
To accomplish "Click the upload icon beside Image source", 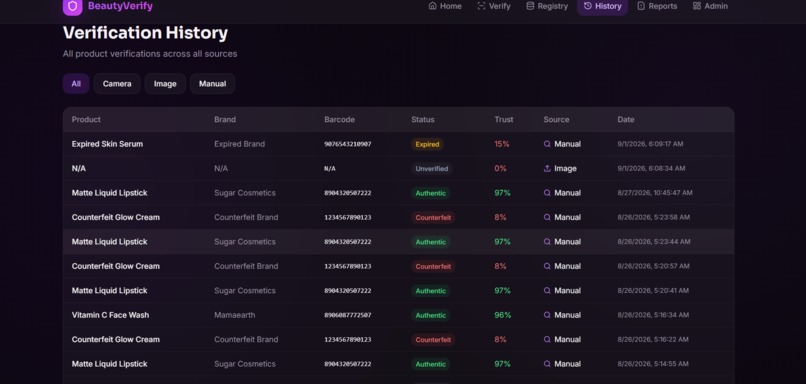I will coord(547,168).
